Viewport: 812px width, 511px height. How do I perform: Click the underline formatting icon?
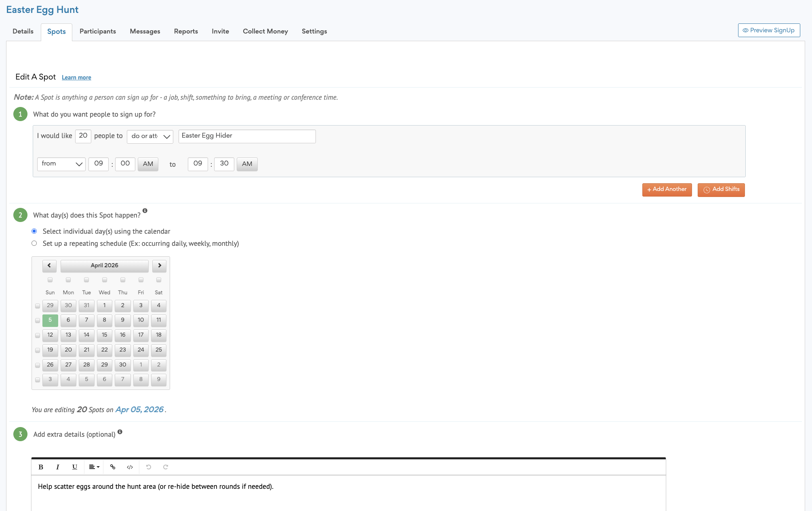point(75,467)
